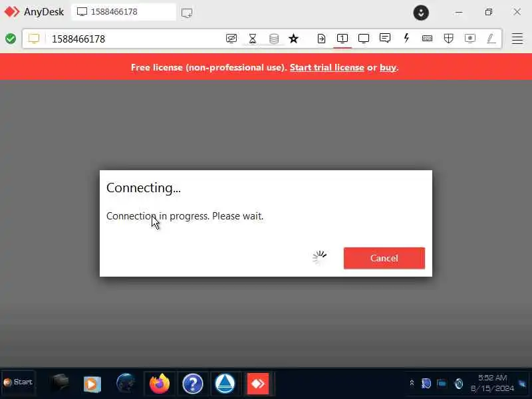Open the actions lightning bolt icon
This screenshot has height=399, width=532.
tap(406, 38)
